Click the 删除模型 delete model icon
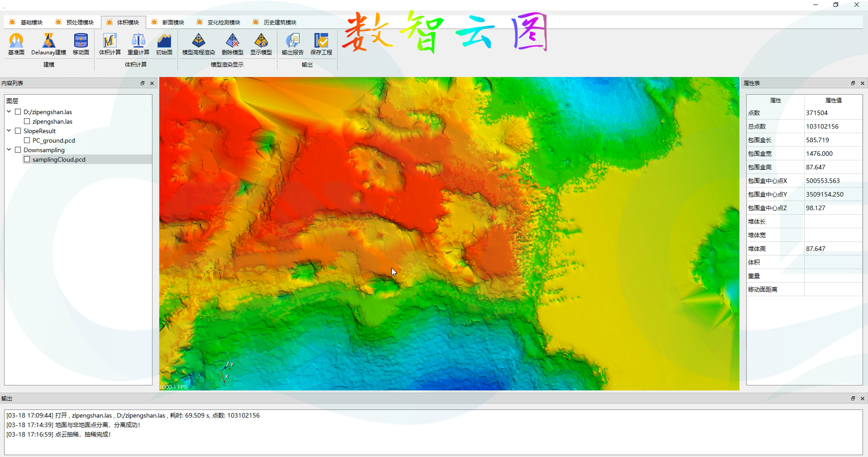 coord(232,41)
